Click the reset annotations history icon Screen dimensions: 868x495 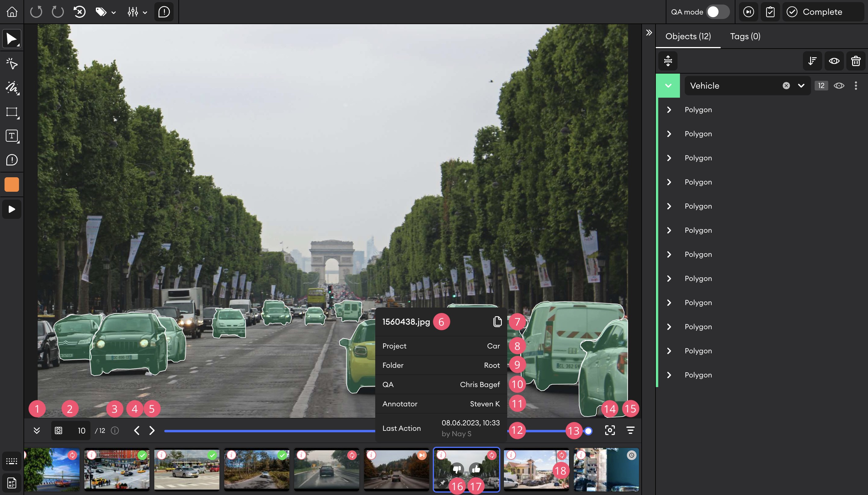click(x=80, y=12)
